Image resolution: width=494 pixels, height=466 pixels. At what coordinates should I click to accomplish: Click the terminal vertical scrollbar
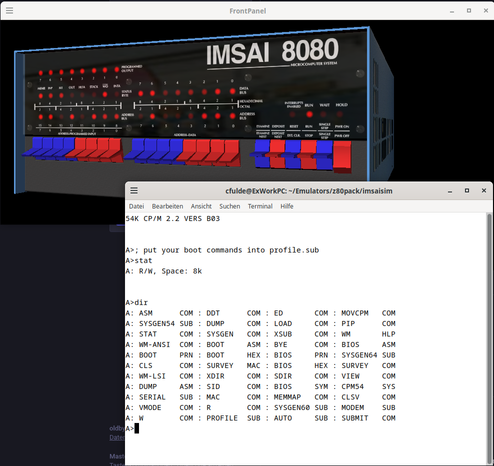tap(489, 339)
